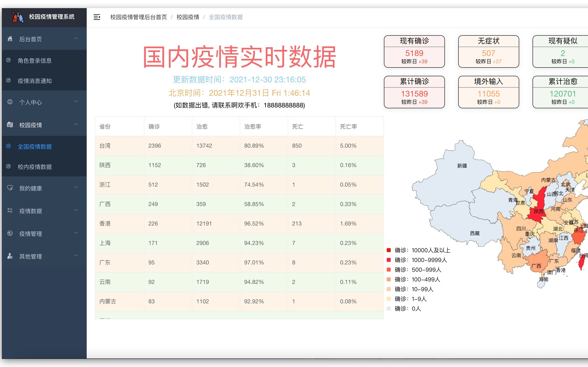Click the notification icon beside 疫情消息通知
Screen dimensions: 588x367
(9, 81)
